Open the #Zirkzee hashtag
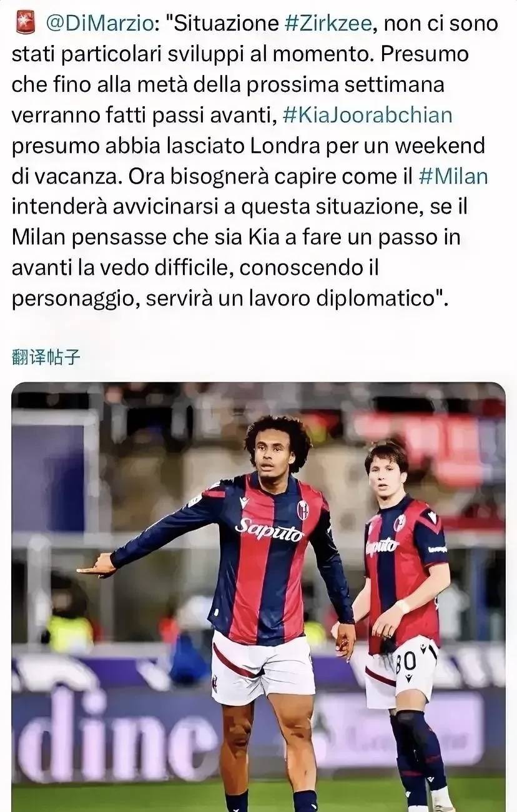The width and height of the screenshot is (517, 812). [328, 24]
